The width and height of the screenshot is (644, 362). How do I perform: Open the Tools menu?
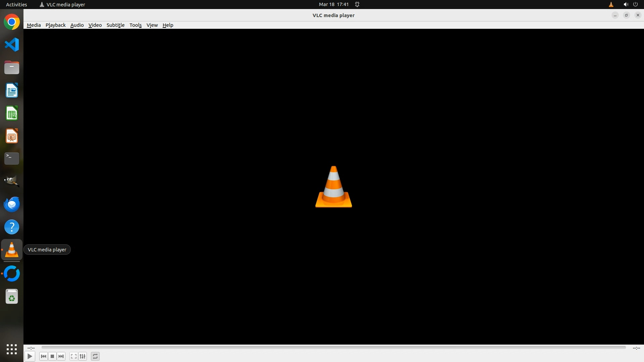(136, 25)
